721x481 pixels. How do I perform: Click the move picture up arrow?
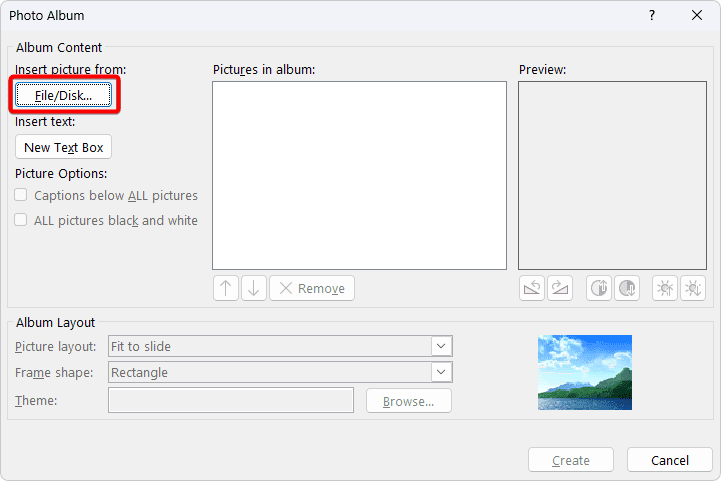(x=226, y=288)
